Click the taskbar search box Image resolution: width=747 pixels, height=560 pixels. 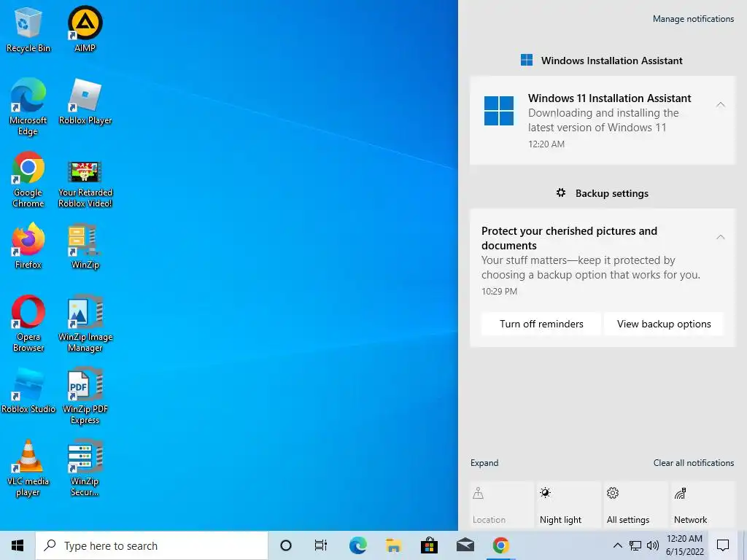point(152,545)
